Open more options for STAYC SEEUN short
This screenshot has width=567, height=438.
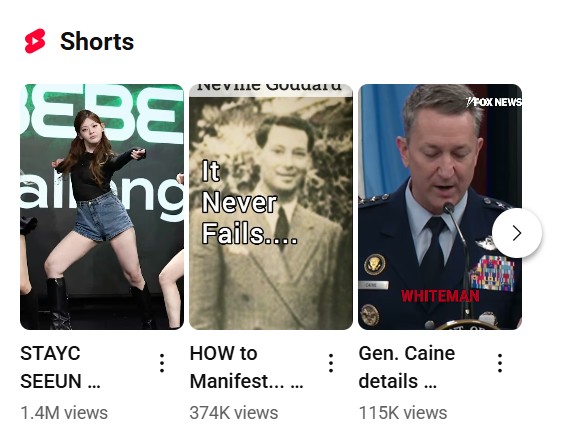162,363
